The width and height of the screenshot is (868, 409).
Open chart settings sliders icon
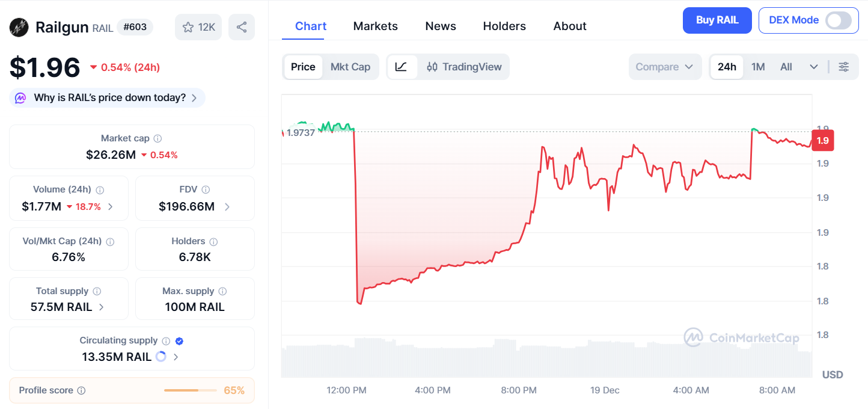coord(844,67)
